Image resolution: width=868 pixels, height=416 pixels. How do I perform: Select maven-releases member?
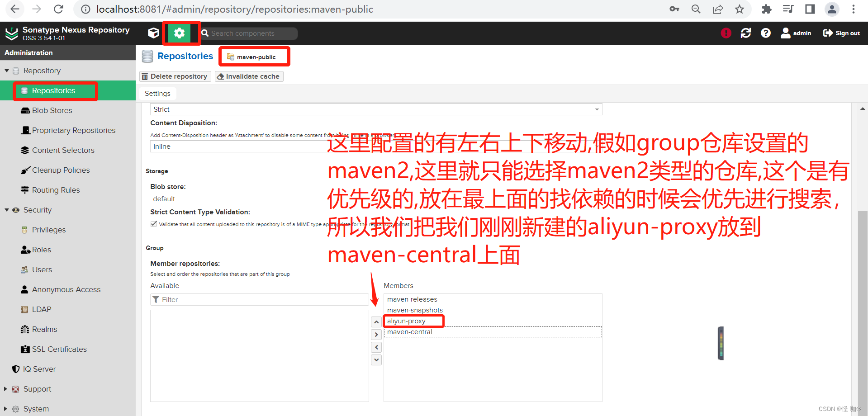click(493, 299)
